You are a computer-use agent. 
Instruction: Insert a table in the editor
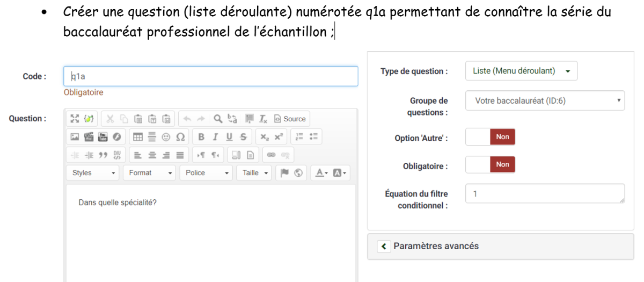coord(138,137)
